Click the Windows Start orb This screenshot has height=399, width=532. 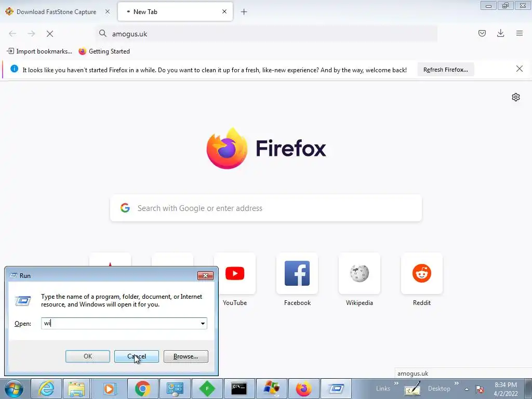point(14,389)
